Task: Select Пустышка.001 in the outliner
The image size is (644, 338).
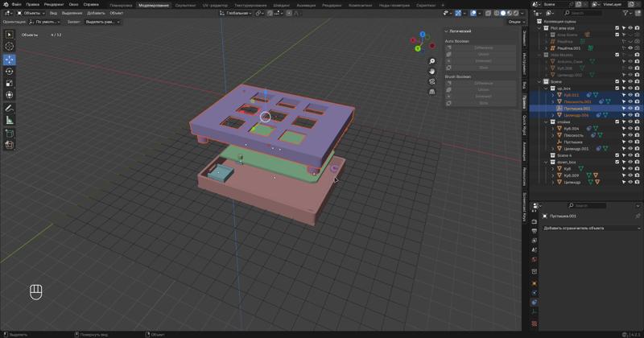Action: click(576, 109)
